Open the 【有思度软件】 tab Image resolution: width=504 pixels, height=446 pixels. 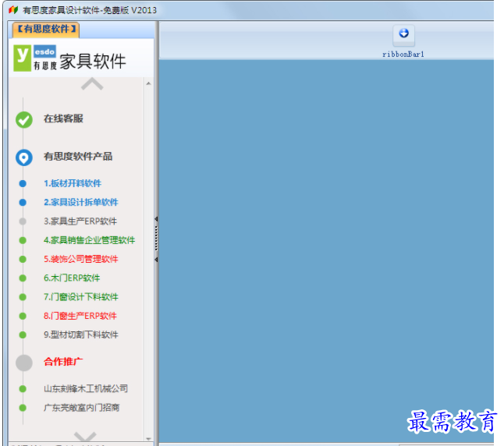[46, 30]
